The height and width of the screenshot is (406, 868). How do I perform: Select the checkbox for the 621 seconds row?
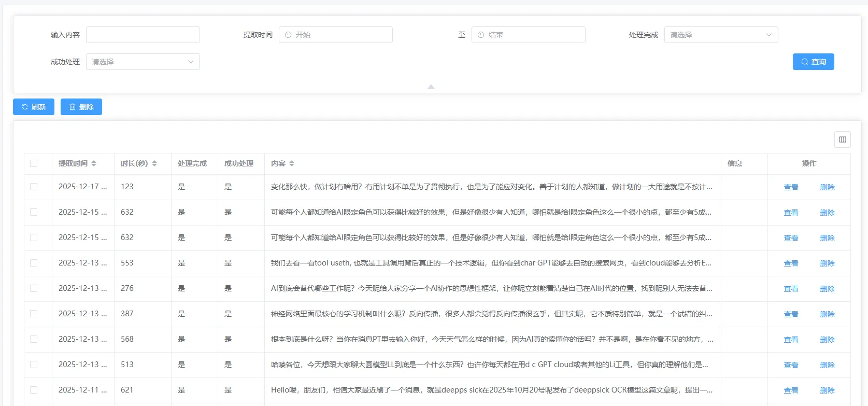pos(34,390)
